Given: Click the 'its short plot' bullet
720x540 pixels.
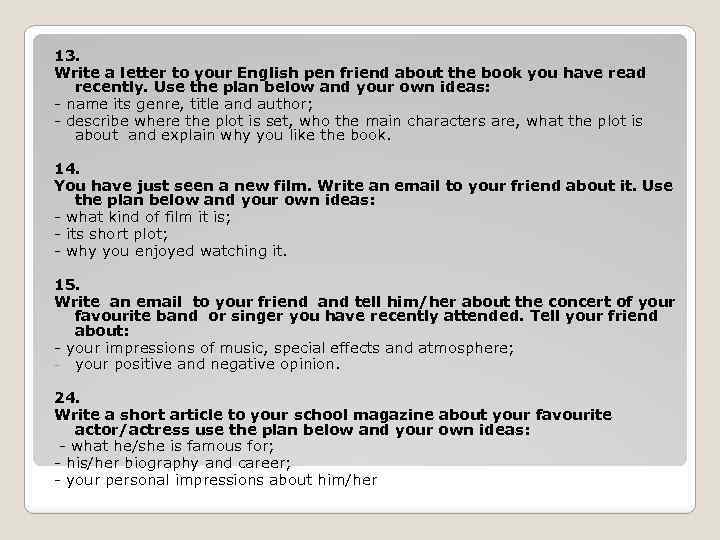Looking at the screenshot, I should point(118,233).
